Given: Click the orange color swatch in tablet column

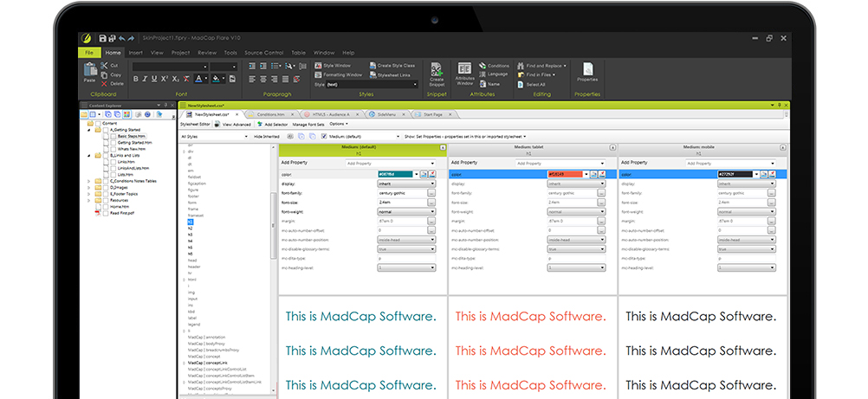Looking at the screenshot, I should (x=565, y=174).
